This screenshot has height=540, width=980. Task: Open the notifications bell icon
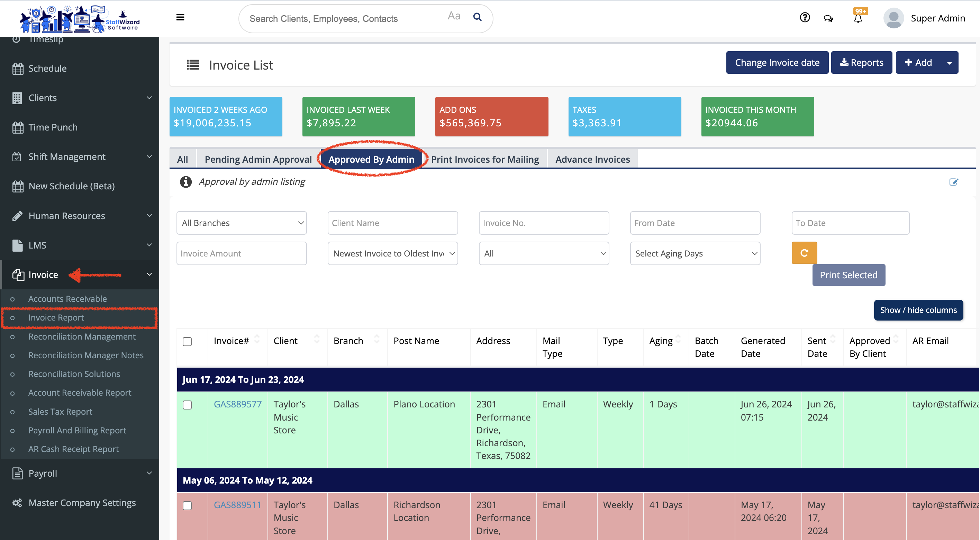click(x=858, y=18)
